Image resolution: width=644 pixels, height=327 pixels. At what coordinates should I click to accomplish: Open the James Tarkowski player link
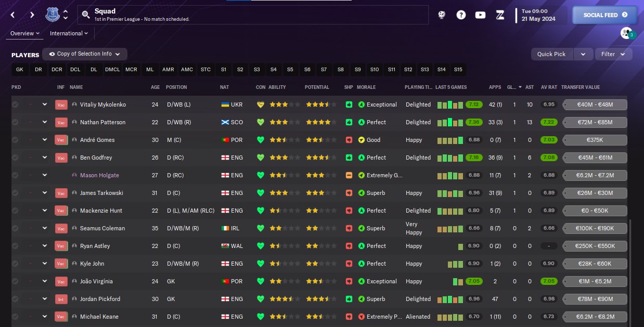(x=101, y=193)
